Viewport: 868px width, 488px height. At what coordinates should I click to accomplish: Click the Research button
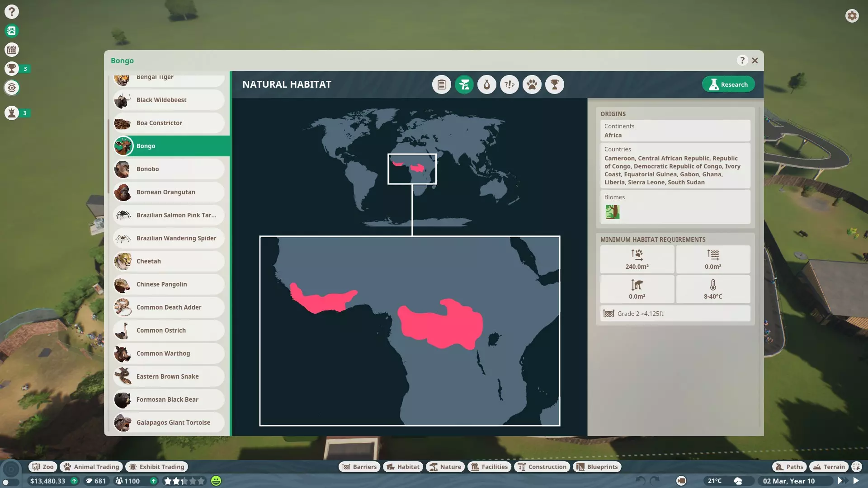pyautogui.click(x=728, y=84)
